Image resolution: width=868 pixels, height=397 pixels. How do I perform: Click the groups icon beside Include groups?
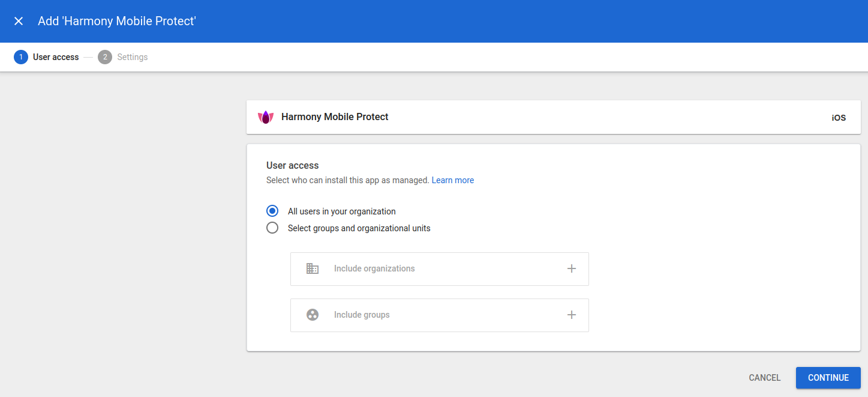[313, 315]
